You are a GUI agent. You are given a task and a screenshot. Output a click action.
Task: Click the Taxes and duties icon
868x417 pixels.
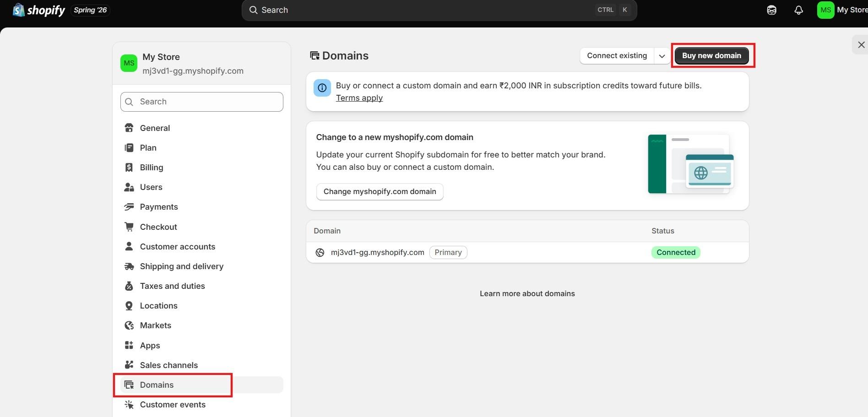pyautogui.click(x=129, y=286)
